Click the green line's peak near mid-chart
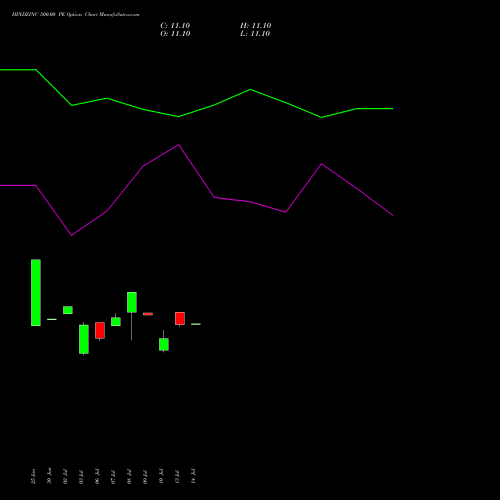Screen dimensions: 500x500 tap(250, 89)
